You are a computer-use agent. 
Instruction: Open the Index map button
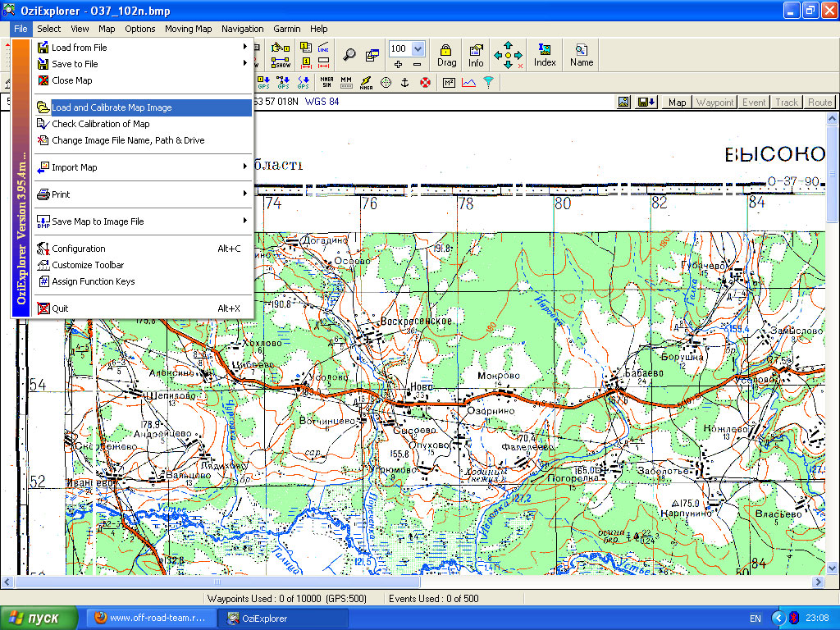pyautogui.click(x=545, y=55)
